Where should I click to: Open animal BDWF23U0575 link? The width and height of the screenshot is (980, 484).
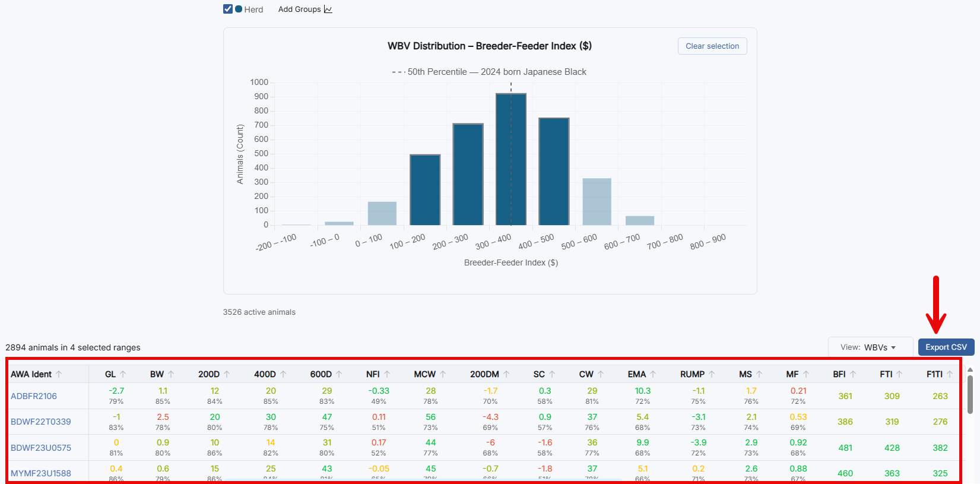pos(41,448)
